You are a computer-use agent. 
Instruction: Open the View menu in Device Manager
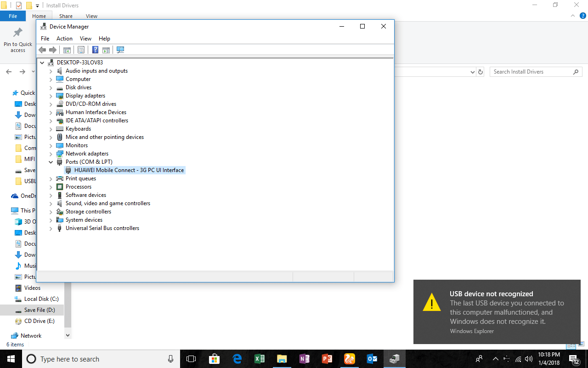coord(85,39)
